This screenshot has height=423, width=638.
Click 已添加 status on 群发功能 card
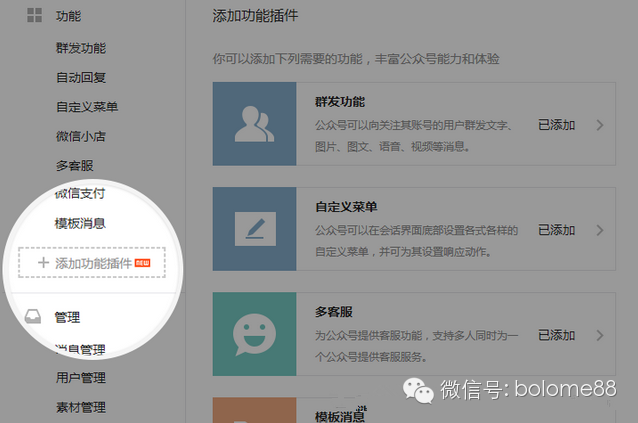556,125
